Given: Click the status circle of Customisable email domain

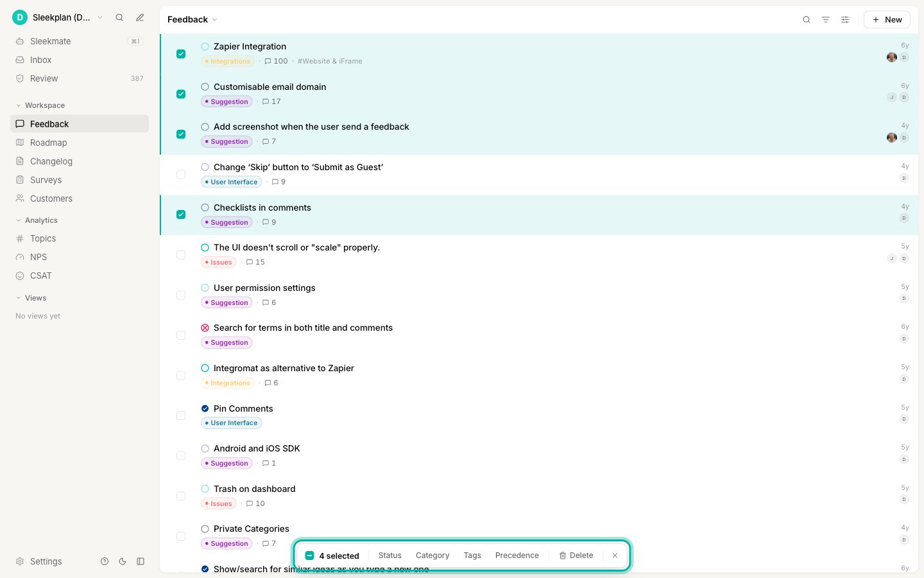Looking at the screenshot, I should pyautogui.click(x=205, y=87).
